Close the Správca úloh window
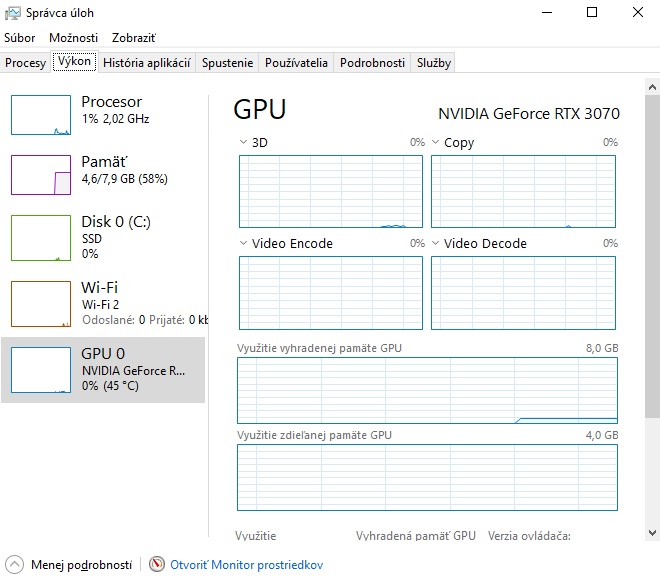This screenshot has height=581, width=660. (638, 13)
